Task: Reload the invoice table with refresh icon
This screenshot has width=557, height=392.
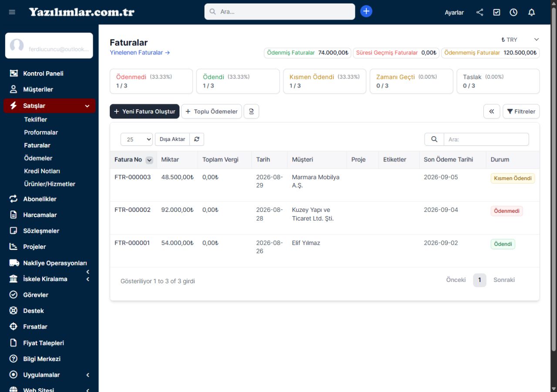Action: 197,139
